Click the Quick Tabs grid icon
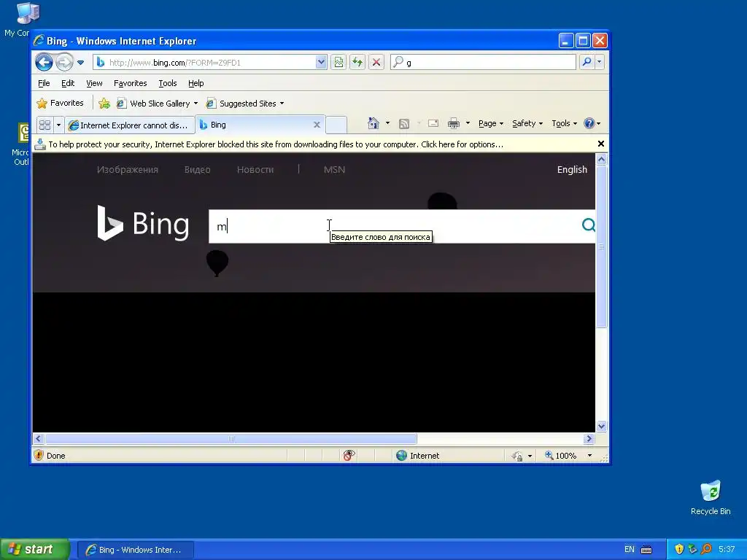The width and height of the screenshot is (747, 560). coord(44,125)
